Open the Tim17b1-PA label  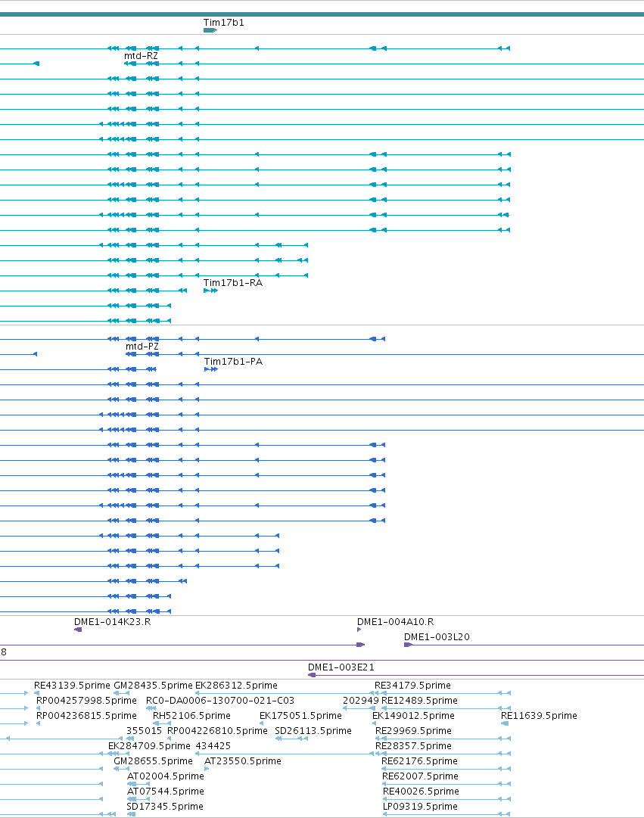tap(233, 362)
